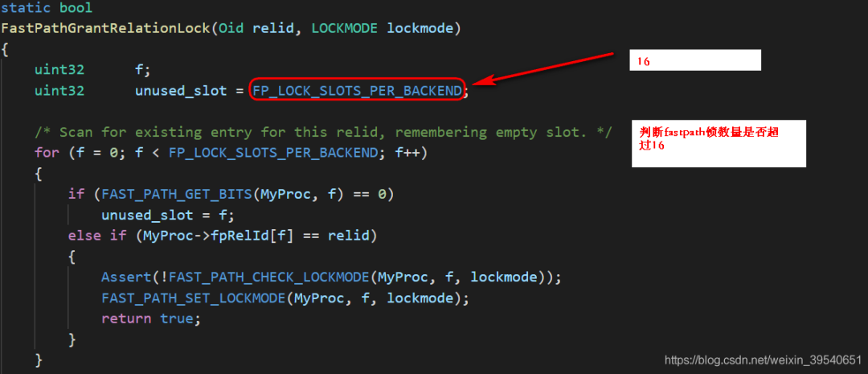Click the red Chinese fastpath annotation note

coord(719,143)
